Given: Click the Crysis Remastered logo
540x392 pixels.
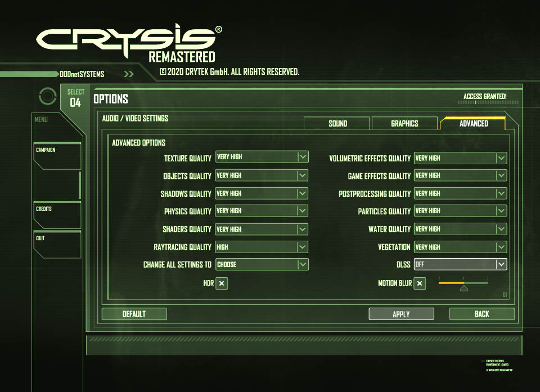Looking at the screenshot, I should 129,43.
